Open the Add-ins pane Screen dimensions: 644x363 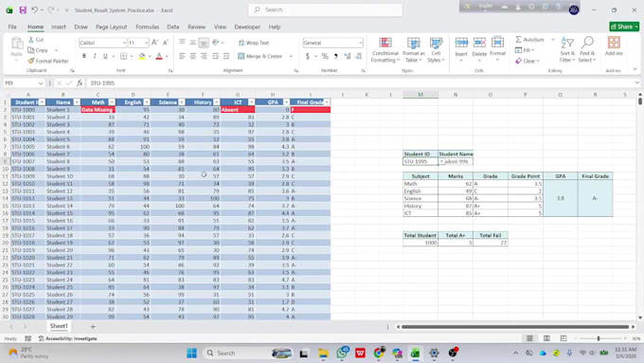(614, 46)
